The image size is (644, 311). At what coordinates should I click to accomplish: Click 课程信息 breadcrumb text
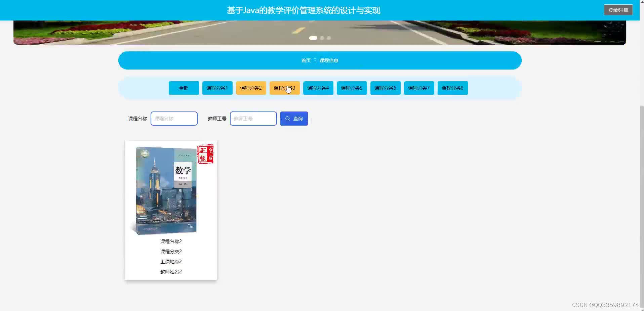click(x=329, y=60)
